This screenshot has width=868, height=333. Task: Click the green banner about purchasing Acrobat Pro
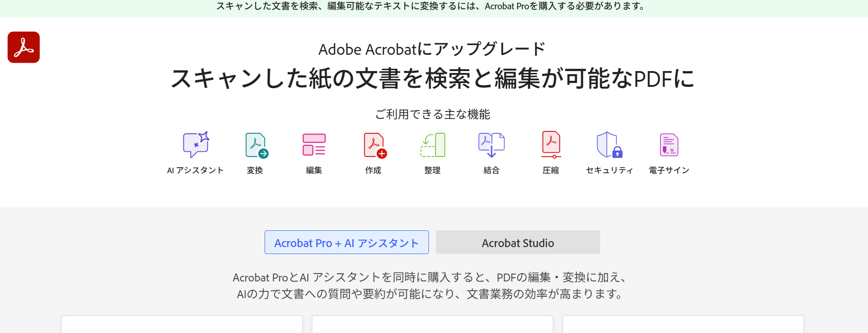tap(434, 8)
